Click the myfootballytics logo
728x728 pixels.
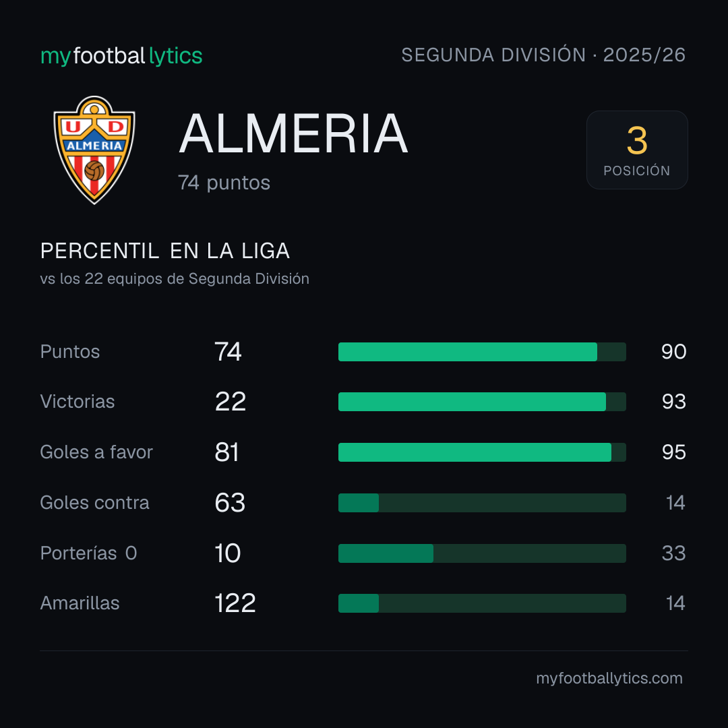point(121,56)
